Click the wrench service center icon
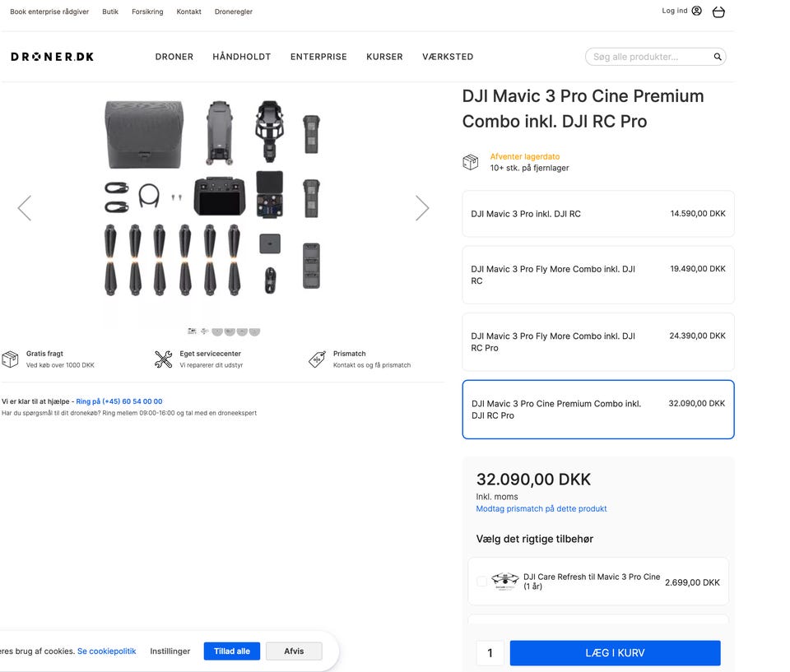This screenshot has height=672, width=790. [x=164, y=359]
